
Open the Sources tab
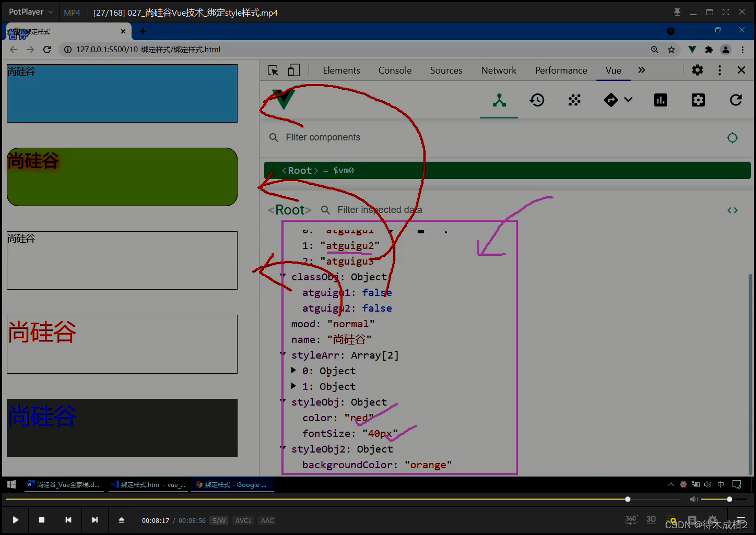click(446, 70)
